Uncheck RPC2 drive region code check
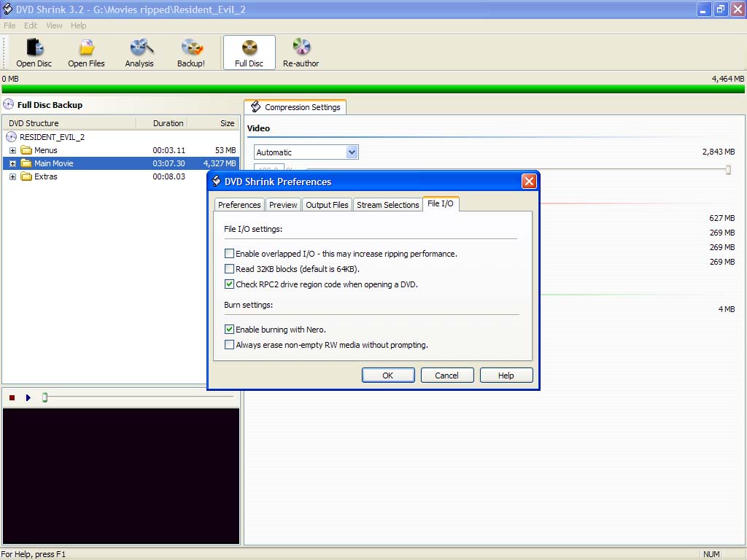The height and width of the screenshot is (560, 747). pyautogui.click(x=229, y=284)
